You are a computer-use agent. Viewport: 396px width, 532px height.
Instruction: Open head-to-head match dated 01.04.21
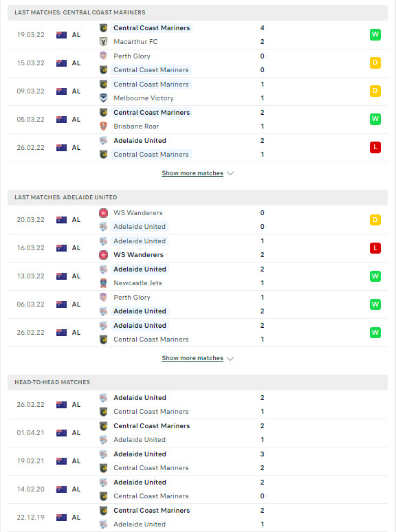[x=197, y=433]
